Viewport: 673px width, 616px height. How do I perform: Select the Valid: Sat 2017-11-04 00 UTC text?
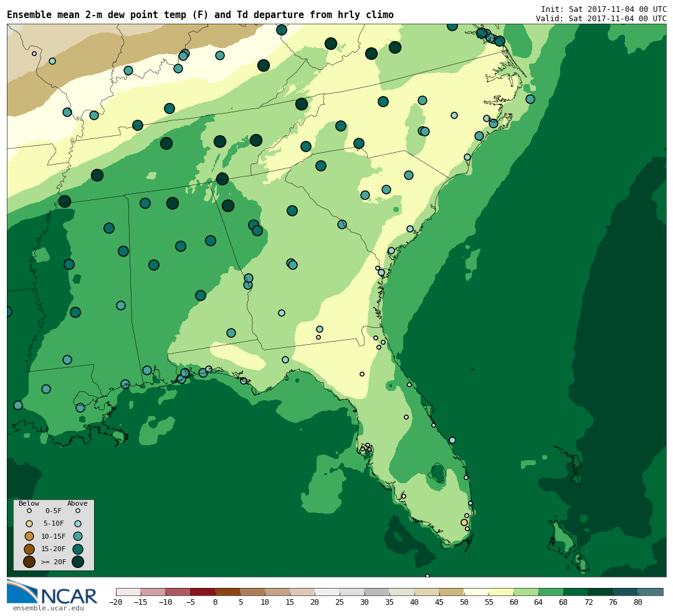(x=601, y=19)
